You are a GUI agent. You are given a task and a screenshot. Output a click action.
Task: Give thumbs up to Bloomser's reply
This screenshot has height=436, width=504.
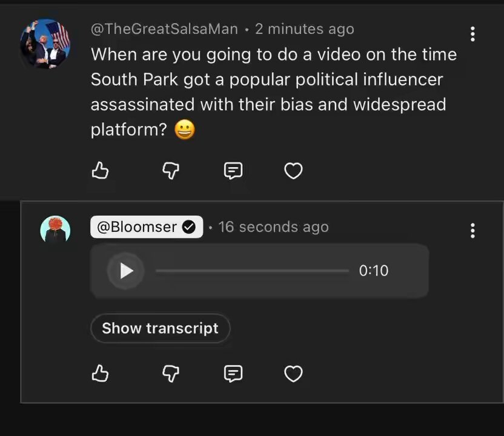pos(100,374)
